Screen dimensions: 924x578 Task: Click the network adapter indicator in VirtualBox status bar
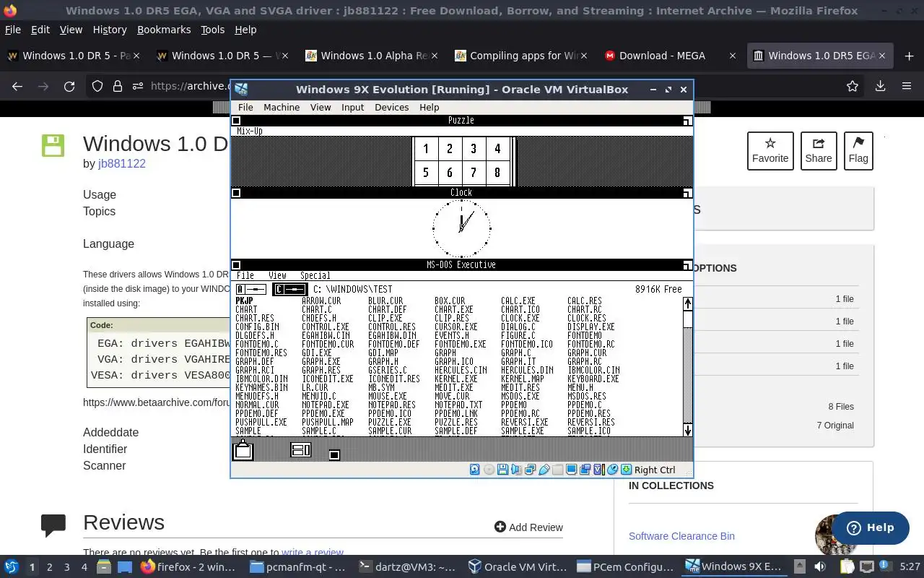click(x=530, y=470)
